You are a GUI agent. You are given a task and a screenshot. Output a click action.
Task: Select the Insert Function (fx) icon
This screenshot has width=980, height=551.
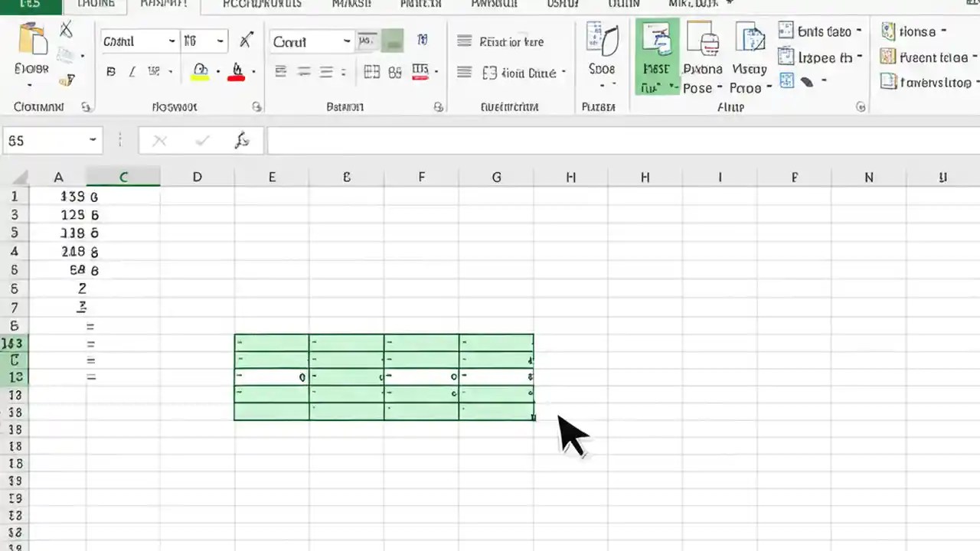(x=243, y=140)
